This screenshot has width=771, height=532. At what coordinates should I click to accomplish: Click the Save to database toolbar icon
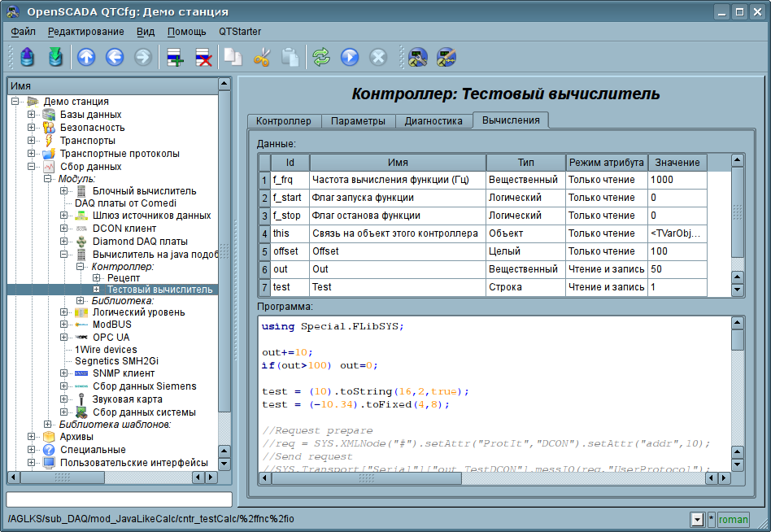click(55, 57)
